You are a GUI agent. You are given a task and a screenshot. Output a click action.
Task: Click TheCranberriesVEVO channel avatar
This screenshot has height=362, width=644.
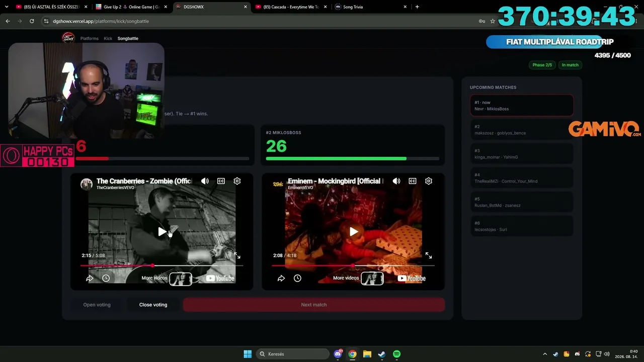[87, 184]
